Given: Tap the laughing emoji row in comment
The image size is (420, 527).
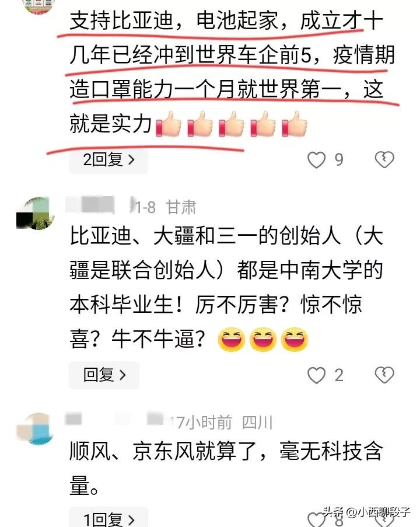Looking at the screenshot, I should point(262,339).
